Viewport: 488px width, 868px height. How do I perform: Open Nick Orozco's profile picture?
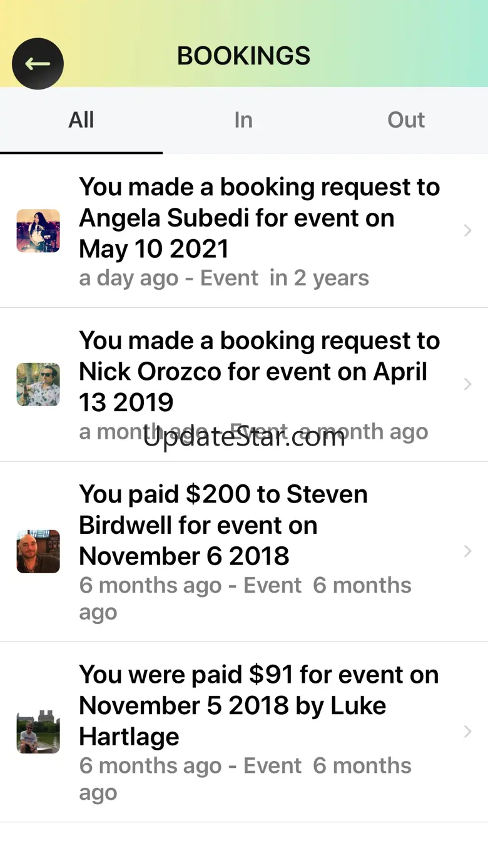pyautogui.click(x=38, y=384)
